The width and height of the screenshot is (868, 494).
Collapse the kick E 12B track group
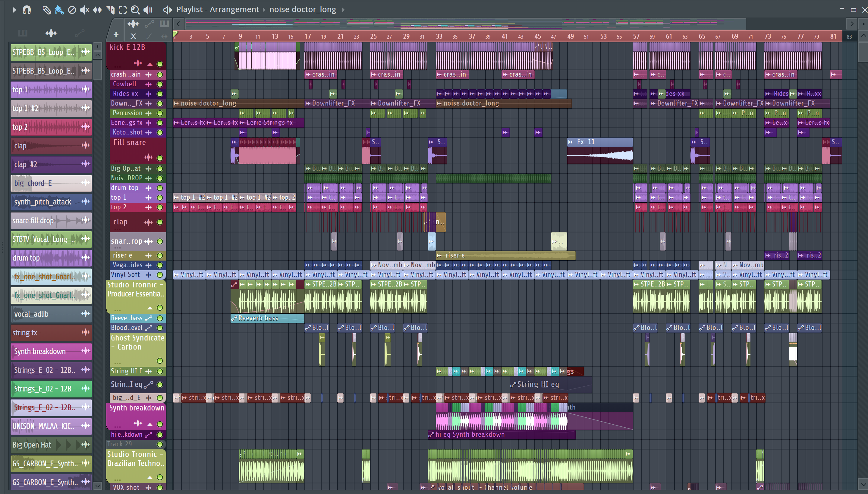(x=150, y=64)
